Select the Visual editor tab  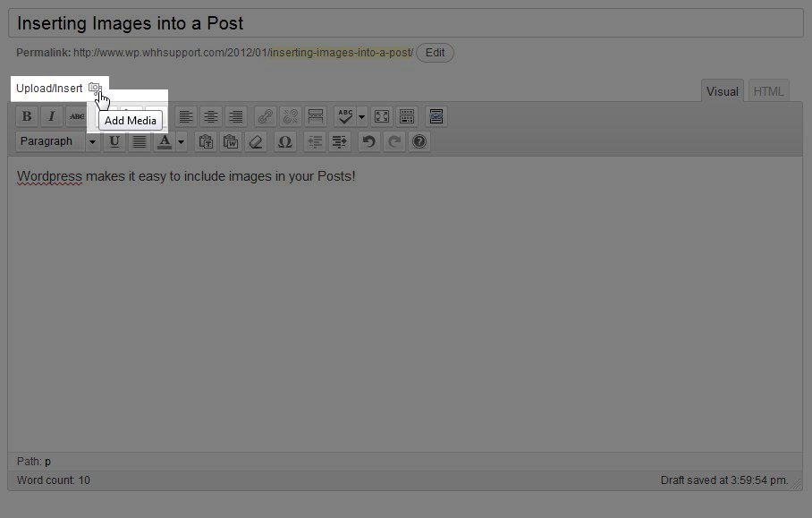click(x=723, y=91)
